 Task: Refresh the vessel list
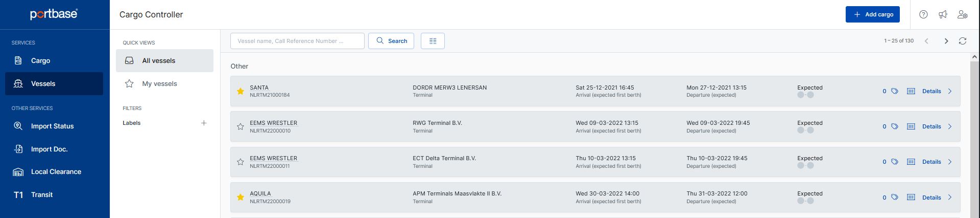click(x=963, y=41)
